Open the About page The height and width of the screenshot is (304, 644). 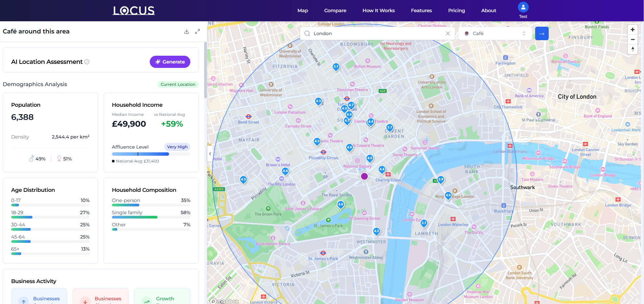488,10
